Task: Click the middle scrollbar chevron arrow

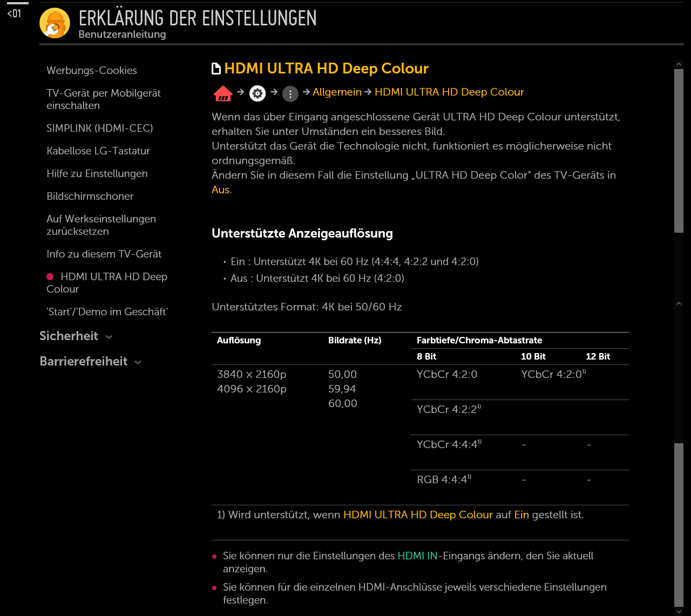Action: tap(679, 304)
